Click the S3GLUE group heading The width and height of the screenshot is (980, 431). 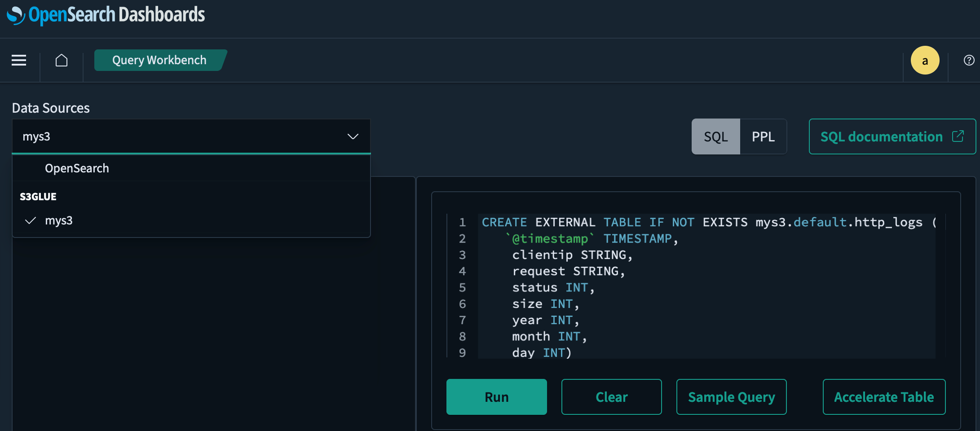click(x=38, y=197)
